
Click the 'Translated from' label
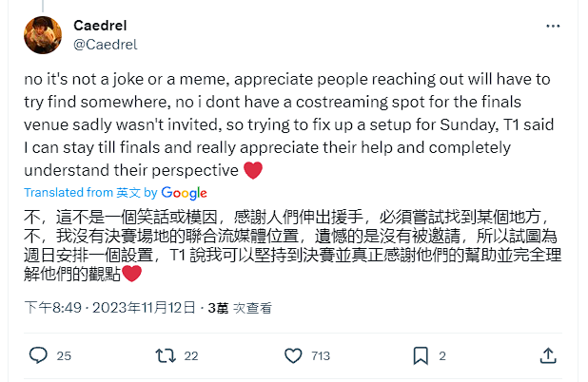coord(63,192)
